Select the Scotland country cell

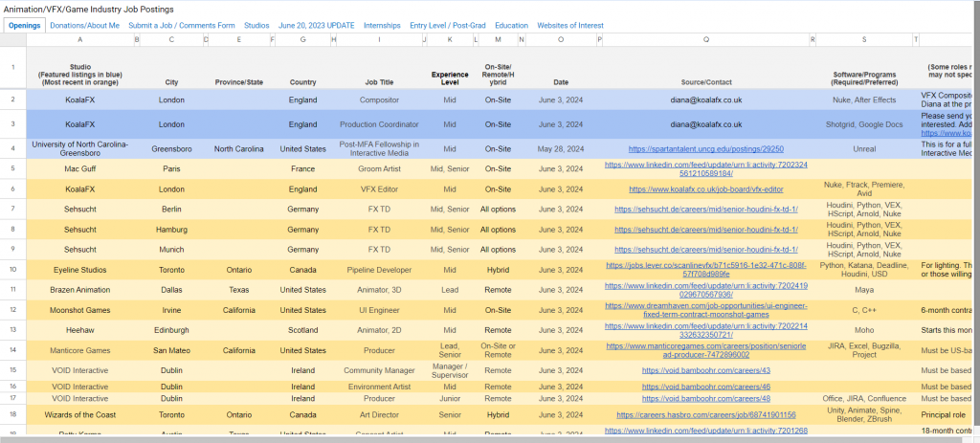[303, 330]
